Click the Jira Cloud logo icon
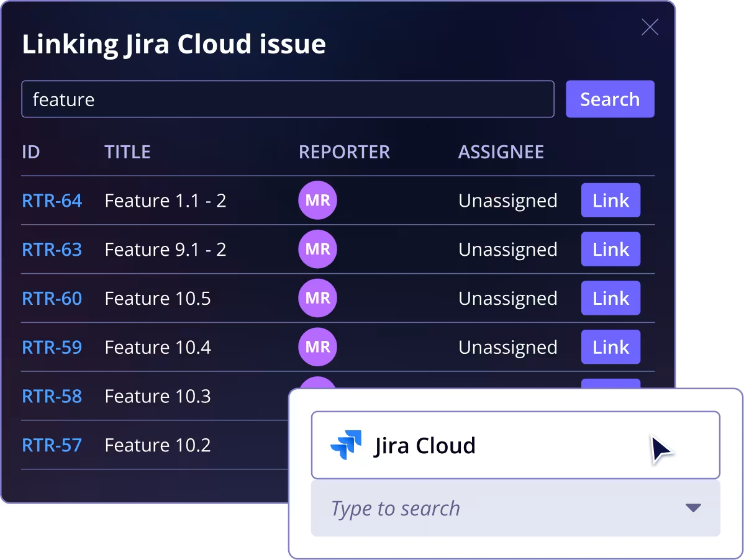744x560 pixels. (x=346, y=445)
